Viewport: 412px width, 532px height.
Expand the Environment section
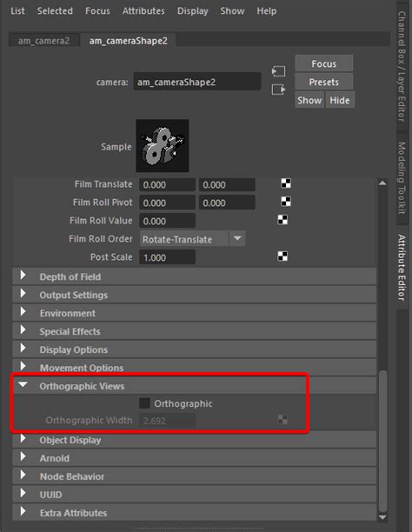pyautogui.click(x=194, y=313)
